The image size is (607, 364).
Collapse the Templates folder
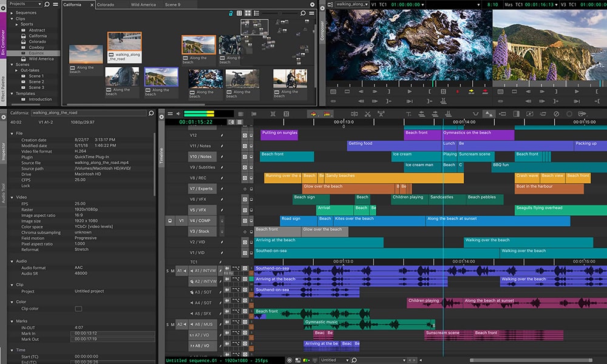tap(12, 93)
